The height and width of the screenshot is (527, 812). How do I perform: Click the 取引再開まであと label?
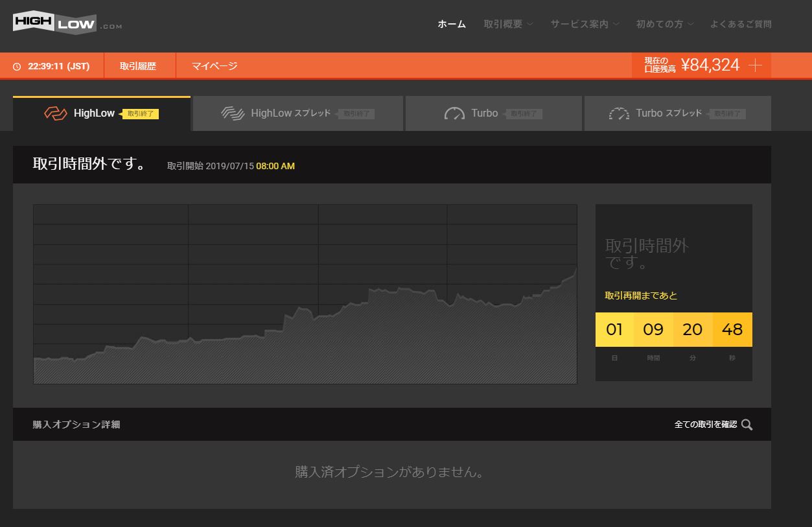pyautogui.click(x=641, y=296)
